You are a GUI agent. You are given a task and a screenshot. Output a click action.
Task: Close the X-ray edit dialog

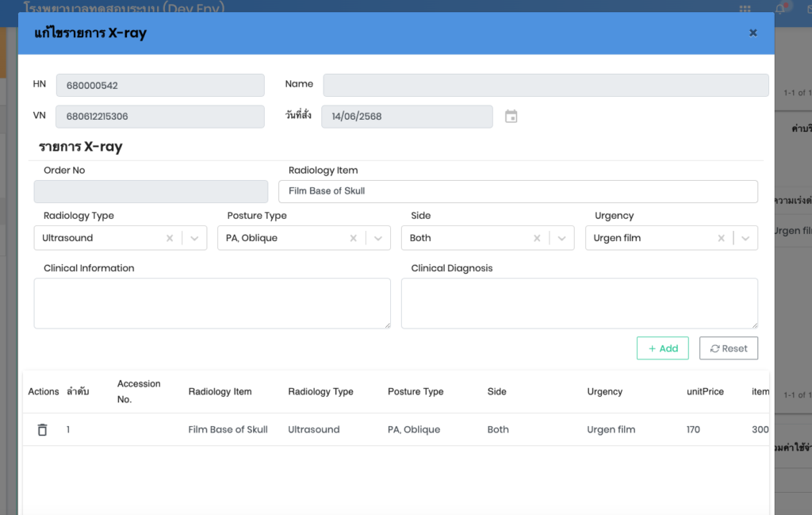[x=753, y=33]
